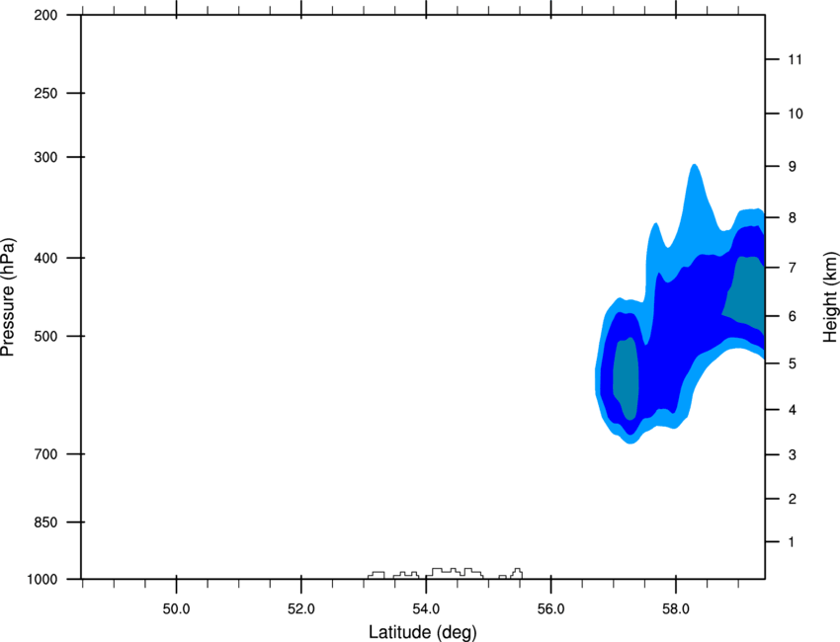Select the 200 pressure tick label
The height and width of the screenshot is (642, 840).
coord(45,15)
